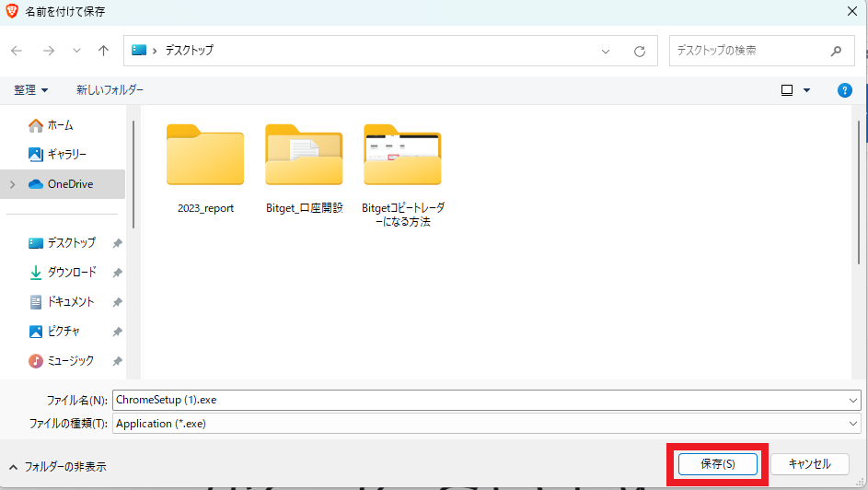Click 新しいフォルダー to create folder
Viewport: 868px width, 490px height.
[110, 90]
